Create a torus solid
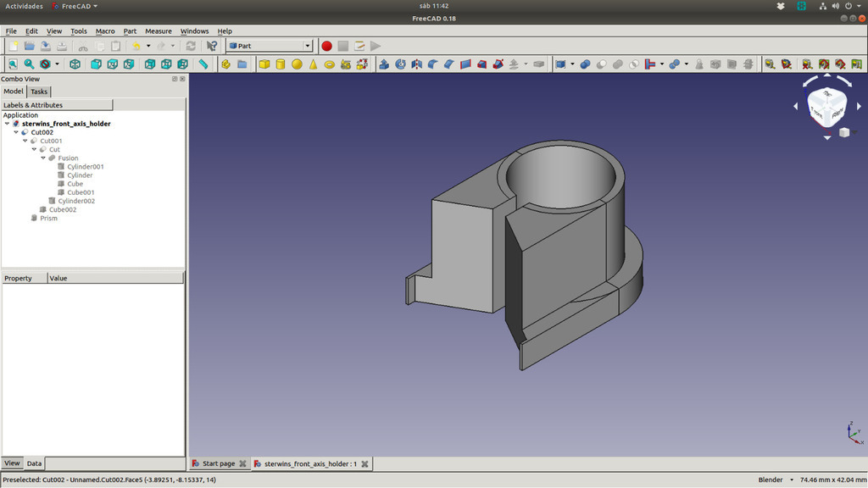 [x=330, y=64]
